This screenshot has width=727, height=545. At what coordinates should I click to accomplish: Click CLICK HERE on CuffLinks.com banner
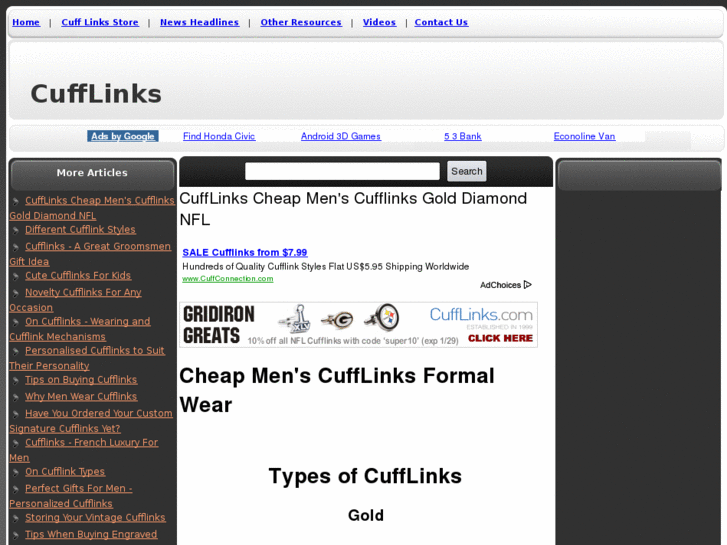pyautogui.click(x=500, y=338)
